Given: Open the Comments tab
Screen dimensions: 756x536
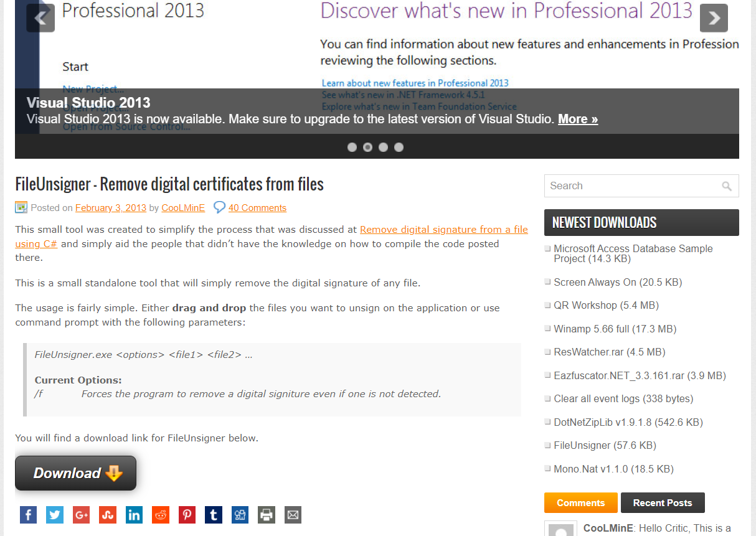Looking at the screenshot, I should click(x=580, y=503).
